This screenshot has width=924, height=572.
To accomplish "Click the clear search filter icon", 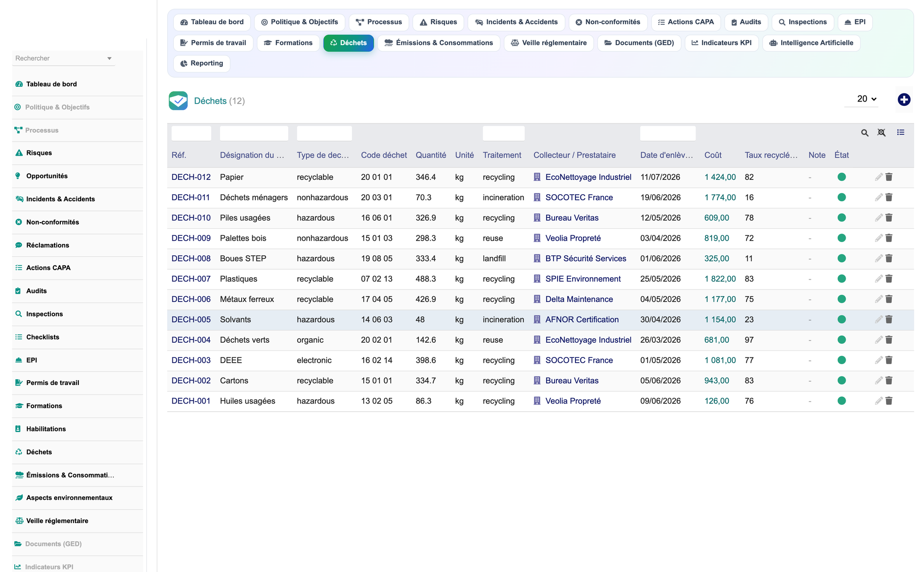I will [x=881, y=132].
